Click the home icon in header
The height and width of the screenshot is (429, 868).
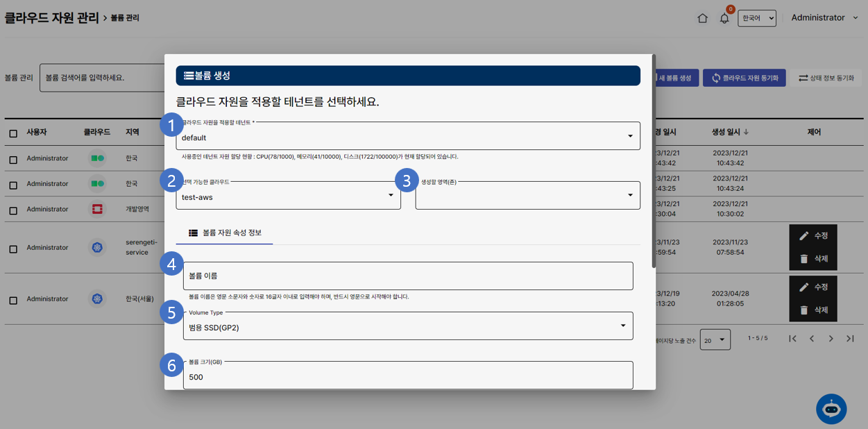point(702,19)
